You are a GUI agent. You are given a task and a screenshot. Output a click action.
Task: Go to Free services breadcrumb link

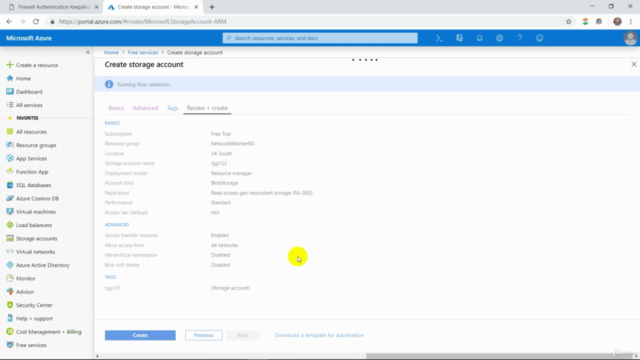click(142, 52)
